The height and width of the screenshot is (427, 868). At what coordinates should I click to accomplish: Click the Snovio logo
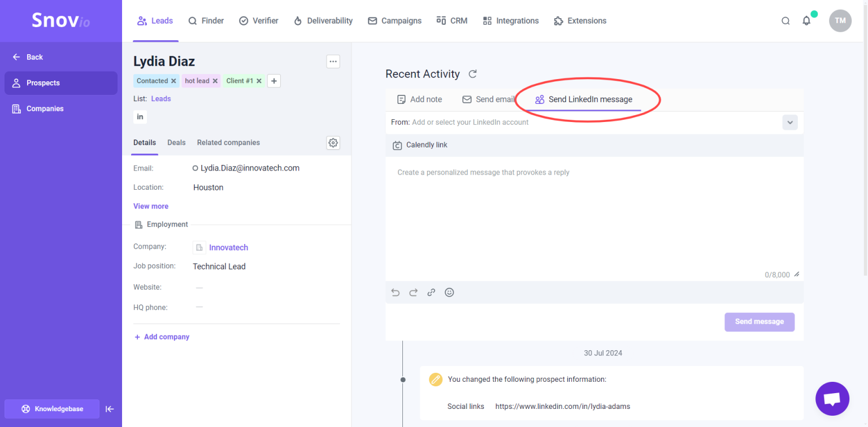60,21
